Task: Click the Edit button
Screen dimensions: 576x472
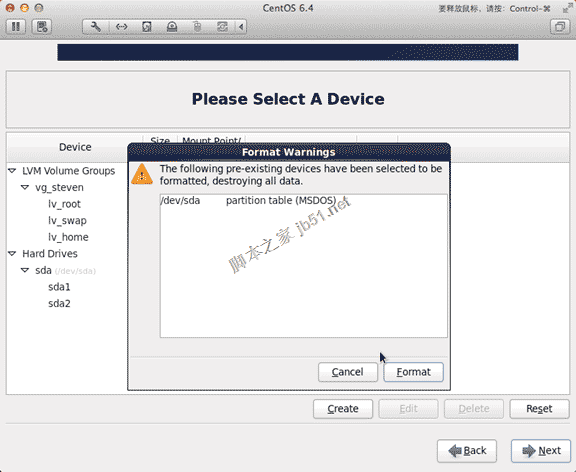Action: point(408,409)
